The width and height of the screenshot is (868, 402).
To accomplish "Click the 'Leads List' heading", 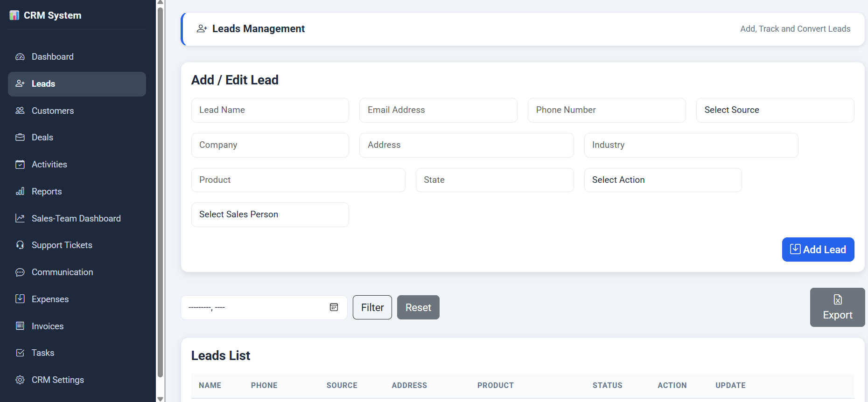I will point(221,356).
